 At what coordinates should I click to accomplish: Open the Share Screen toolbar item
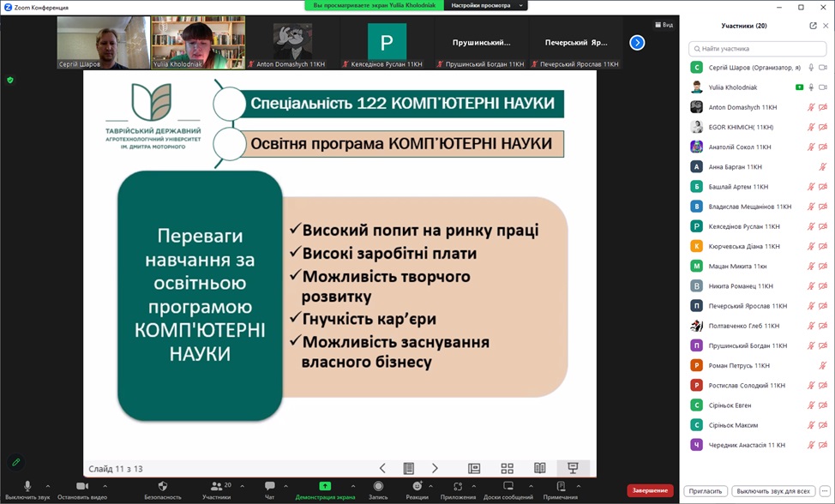(x=325, y=489)
